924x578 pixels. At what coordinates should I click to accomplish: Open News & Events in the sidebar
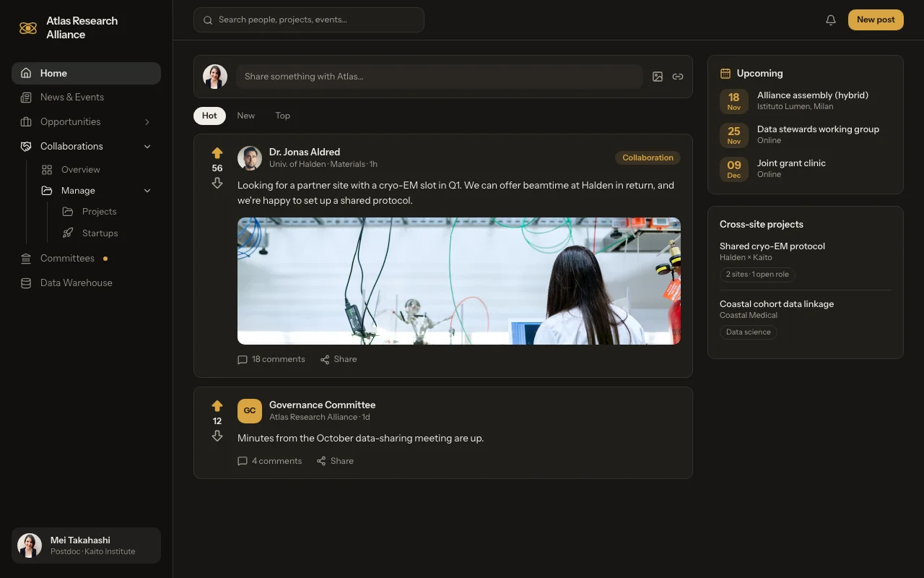[86, 98]
